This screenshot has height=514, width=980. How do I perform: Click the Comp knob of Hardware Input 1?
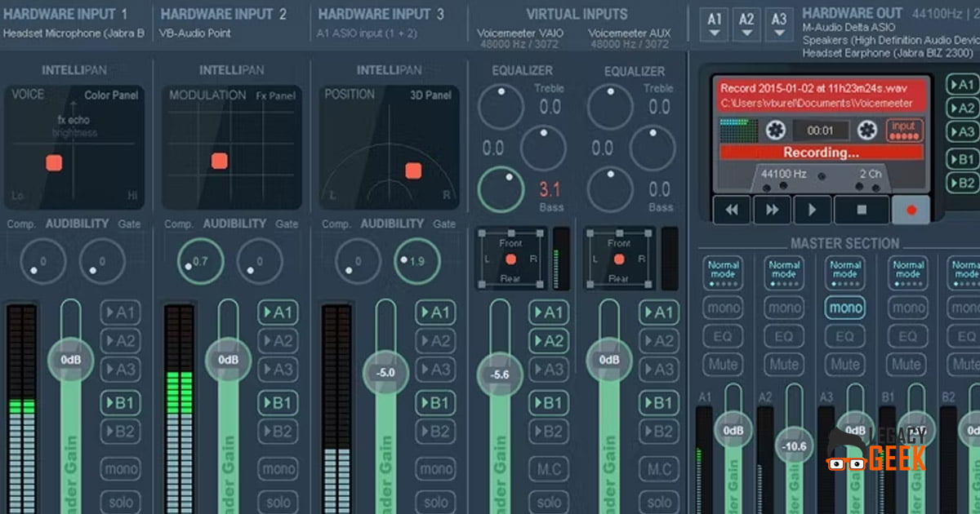click(42, 261)
